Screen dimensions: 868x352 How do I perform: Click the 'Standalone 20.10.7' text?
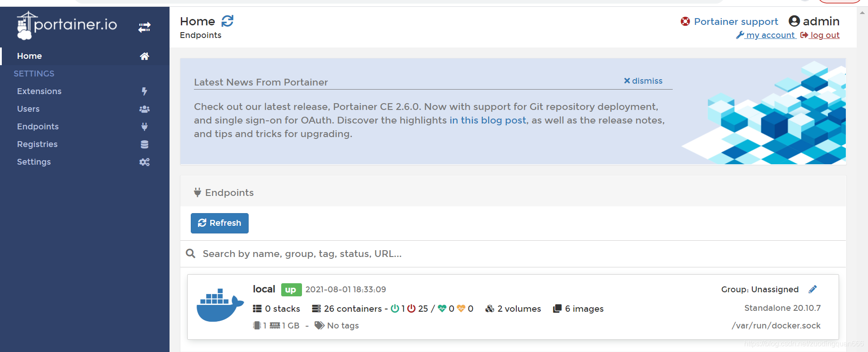point(783,308)
